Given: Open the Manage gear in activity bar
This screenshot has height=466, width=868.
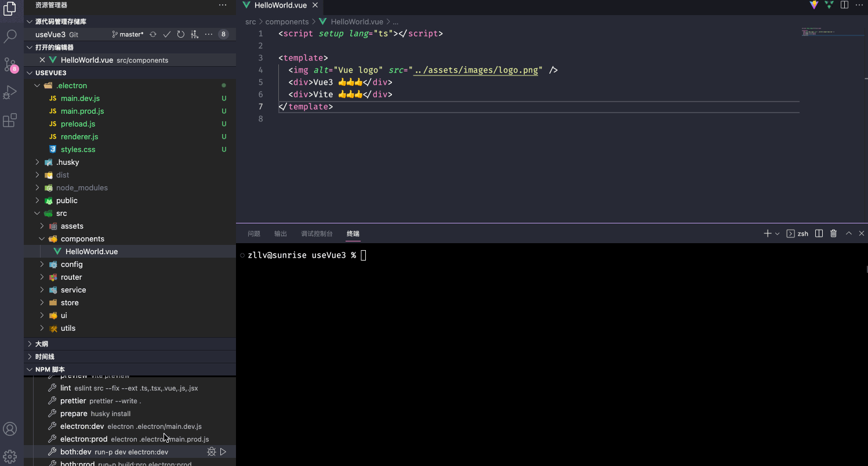Looking at the screenshot, I should coord(10,456).
